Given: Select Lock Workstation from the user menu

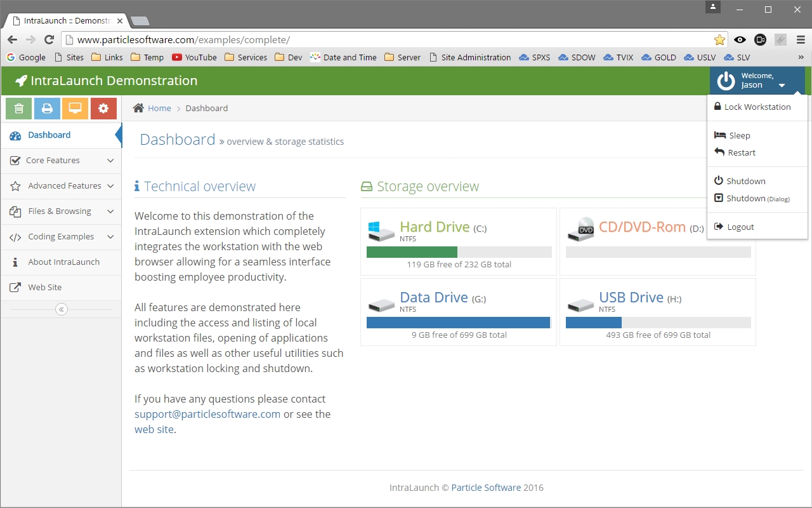Looking at the screenshot, I should point(757,107).
